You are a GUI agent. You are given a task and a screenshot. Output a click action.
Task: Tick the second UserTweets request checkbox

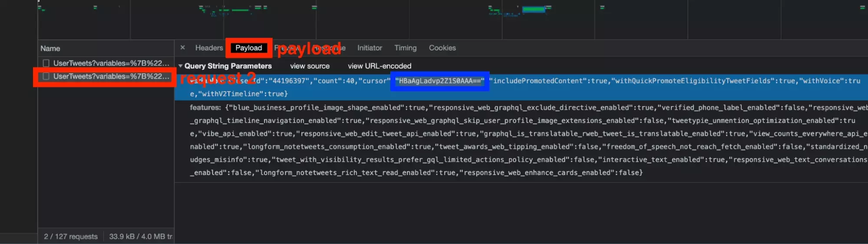46,76
